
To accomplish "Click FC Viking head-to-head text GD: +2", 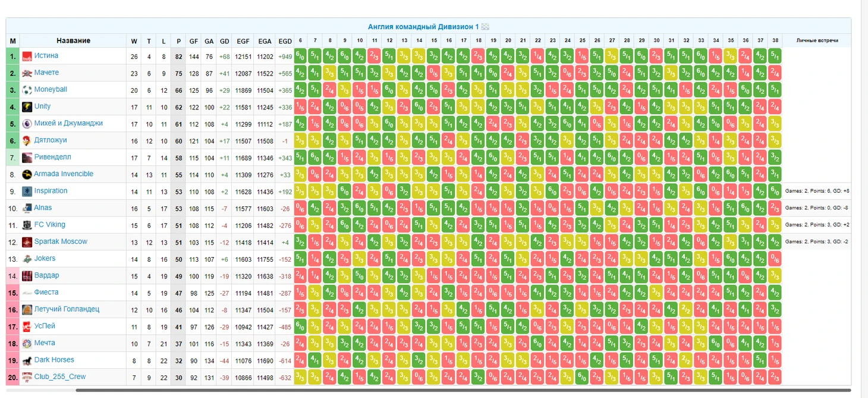I will (x=841, y=225).
